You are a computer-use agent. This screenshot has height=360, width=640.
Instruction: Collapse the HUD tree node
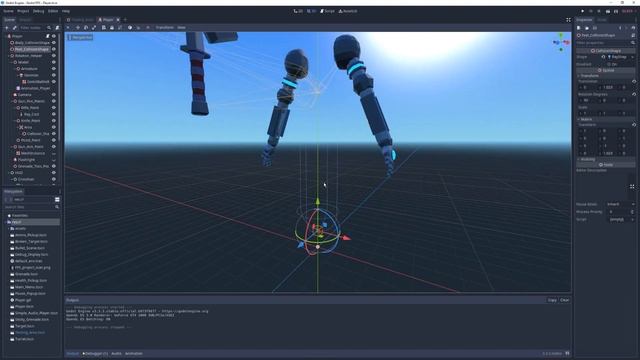(9, 173)
